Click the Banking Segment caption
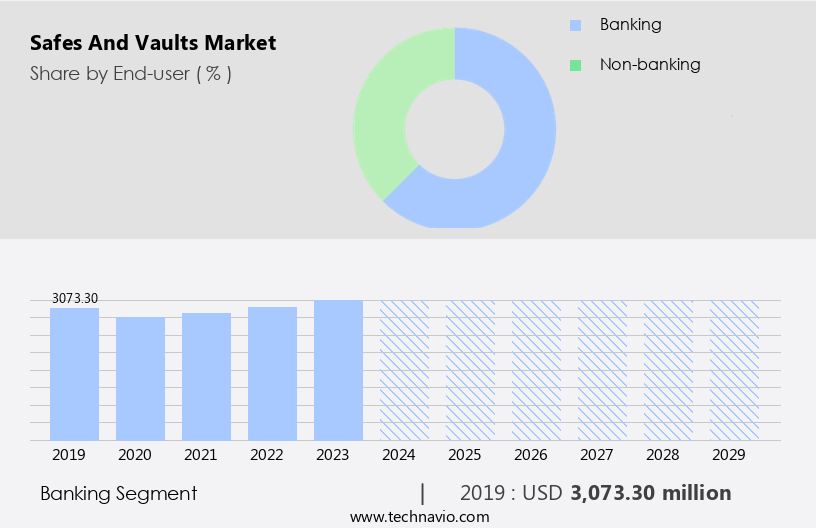816x528 pixels. click(119, 494)
